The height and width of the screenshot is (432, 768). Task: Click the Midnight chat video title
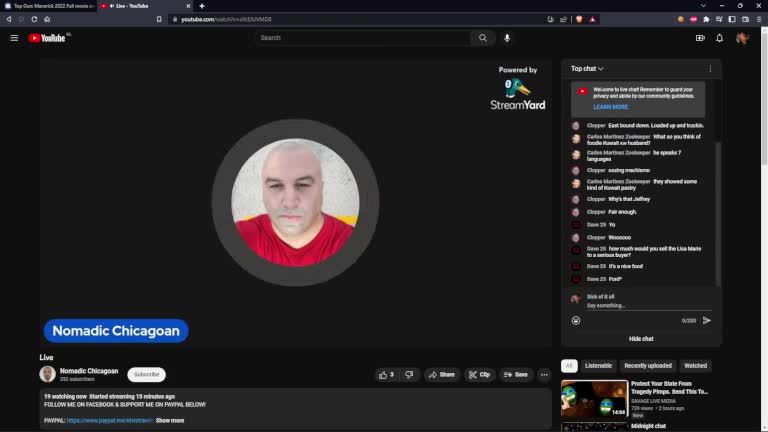tap(648, 426)
